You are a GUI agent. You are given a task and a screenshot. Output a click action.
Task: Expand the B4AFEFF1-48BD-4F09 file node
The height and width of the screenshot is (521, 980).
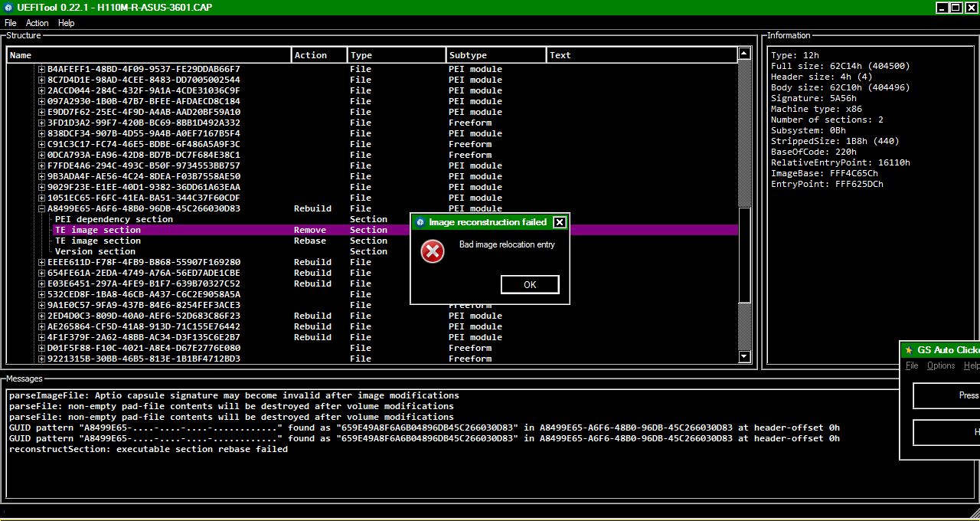click(x=41, y=69)
